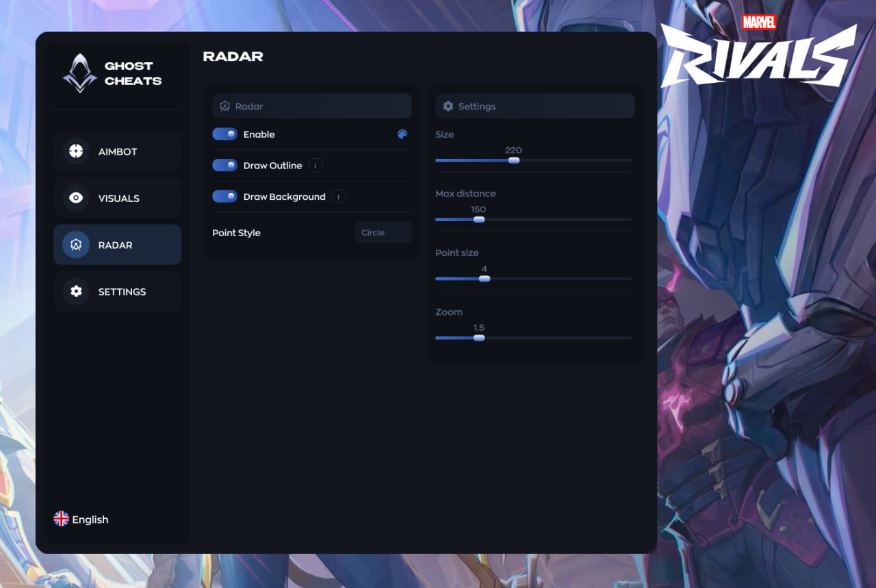Click the Size slider handle

click(514, 160)
